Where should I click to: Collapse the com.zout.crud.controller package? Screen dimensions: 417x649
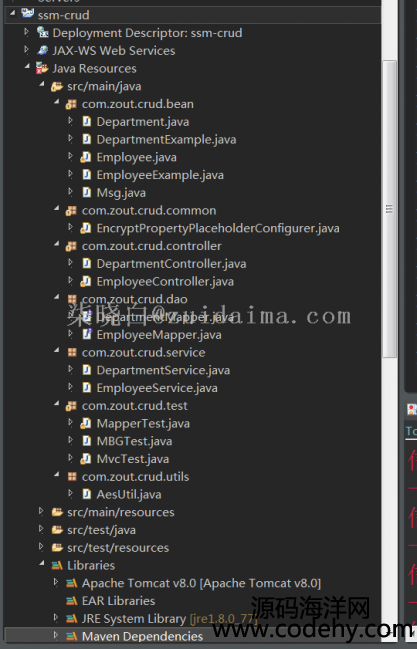pos(57,244)
